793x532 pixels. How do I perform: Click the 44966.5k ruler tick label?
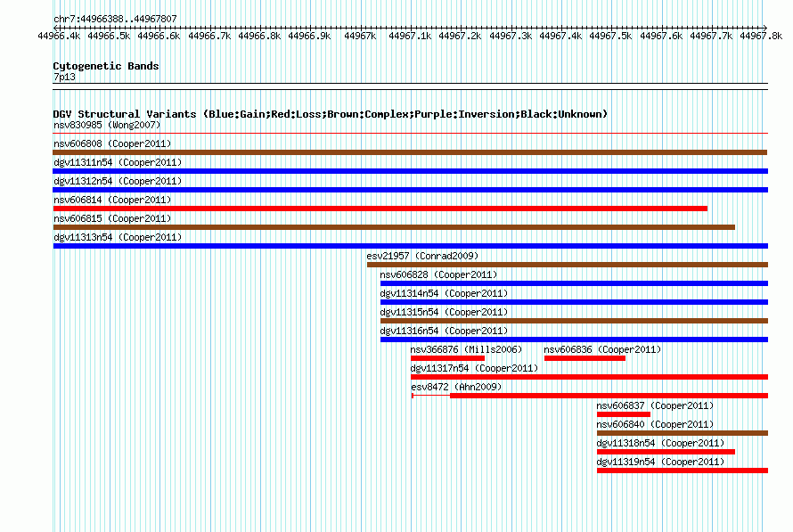click(x=109, y=36)
